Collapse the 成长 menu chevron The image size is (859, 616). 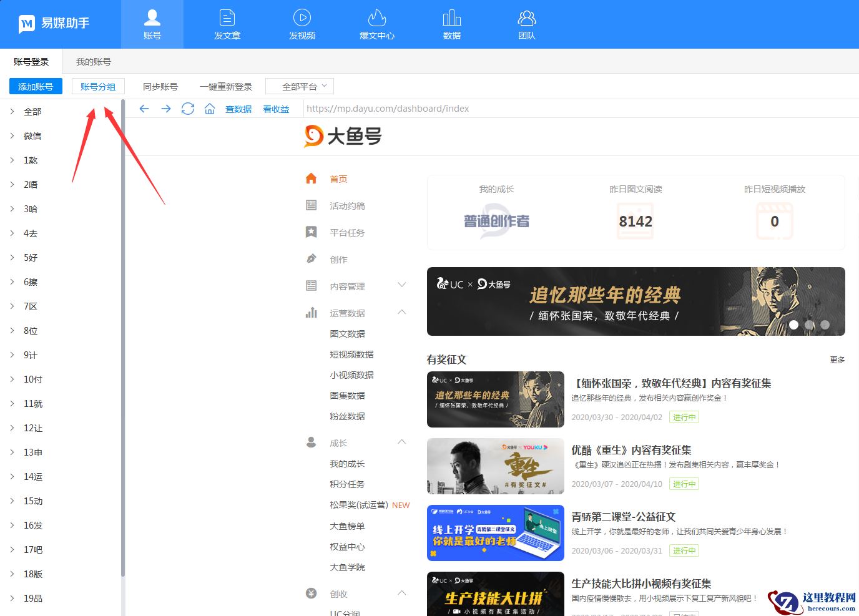pos(402,442)
